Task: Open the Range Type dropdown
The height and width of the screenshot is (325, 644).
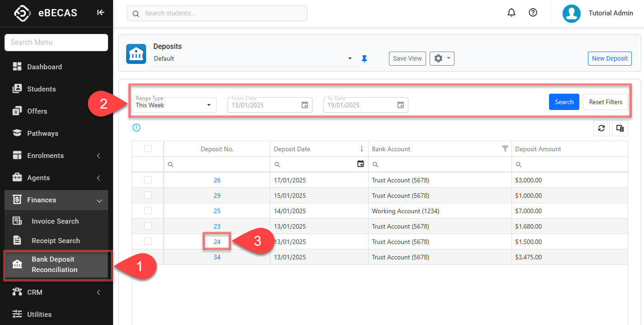Action: point(174,105)
